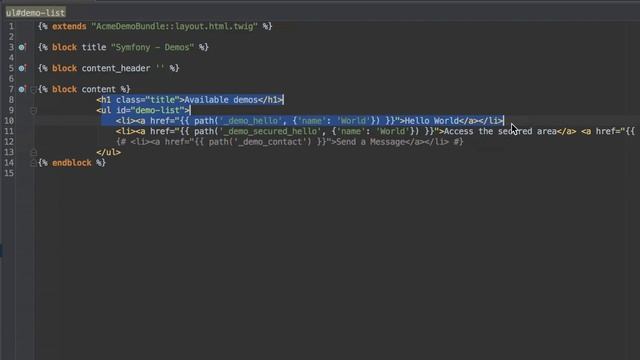
Task: Collapse the block content fold marker
Action: (x=33, y=89)
